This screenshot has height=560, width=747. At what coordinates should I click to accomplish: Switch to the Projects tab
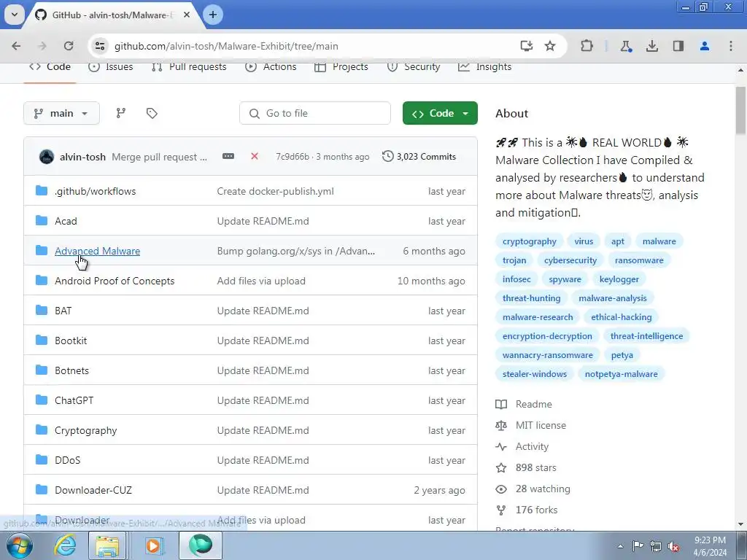coord(341,67)
